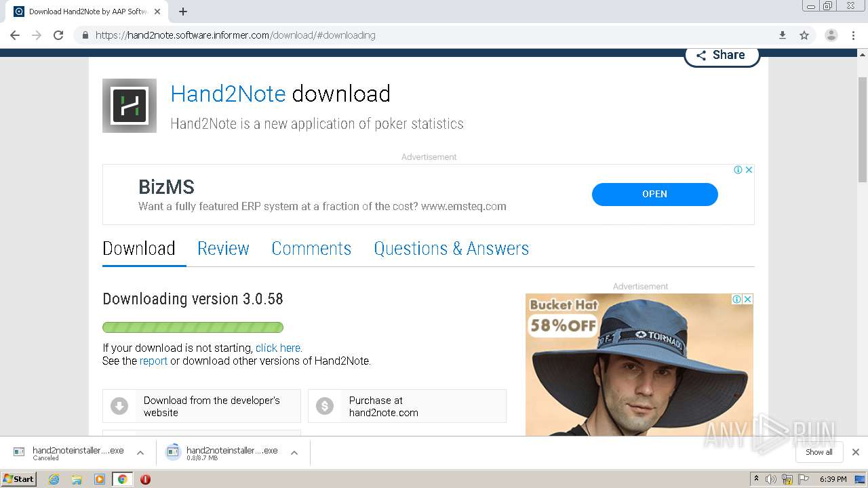Click the install/download icon in address bar
The height and width of the screenshot is (488, 868).
click(x=783, y=35)
